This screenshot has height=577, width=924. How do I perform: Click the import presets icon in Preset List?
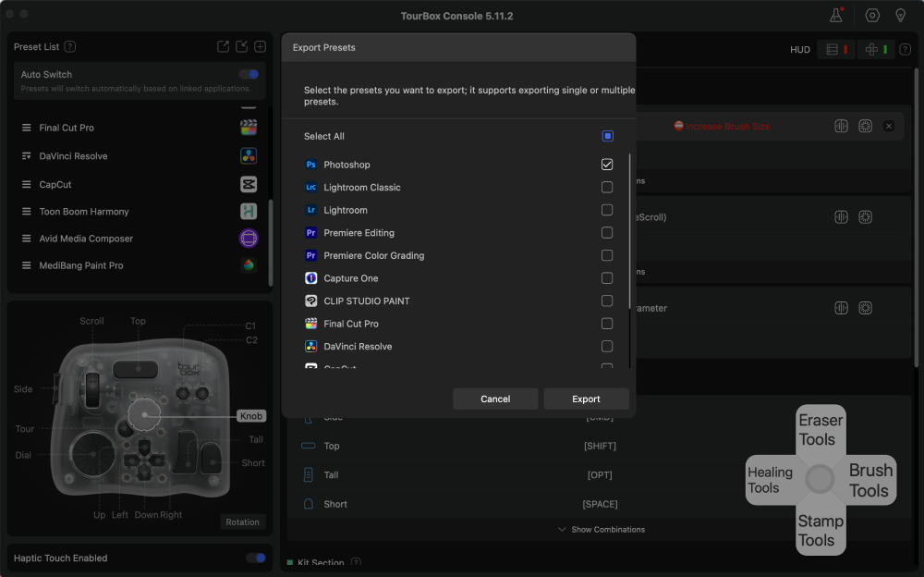241,46
